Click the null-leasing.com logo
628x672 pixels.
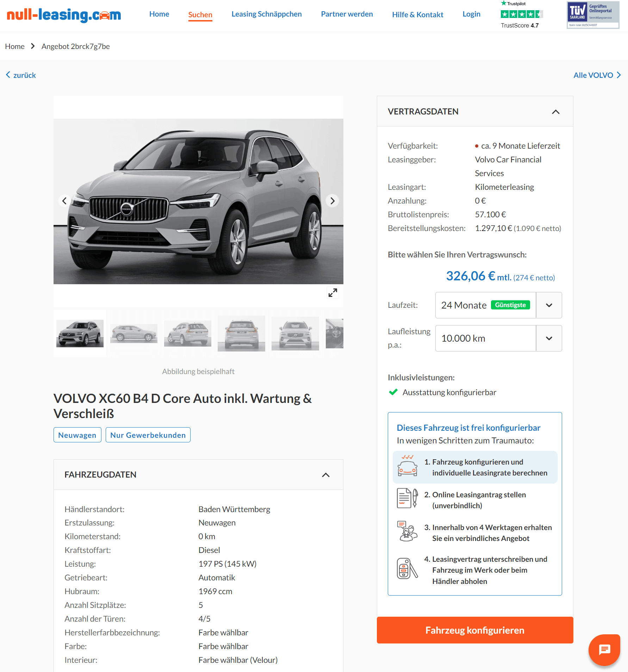[x=64, y=15]
